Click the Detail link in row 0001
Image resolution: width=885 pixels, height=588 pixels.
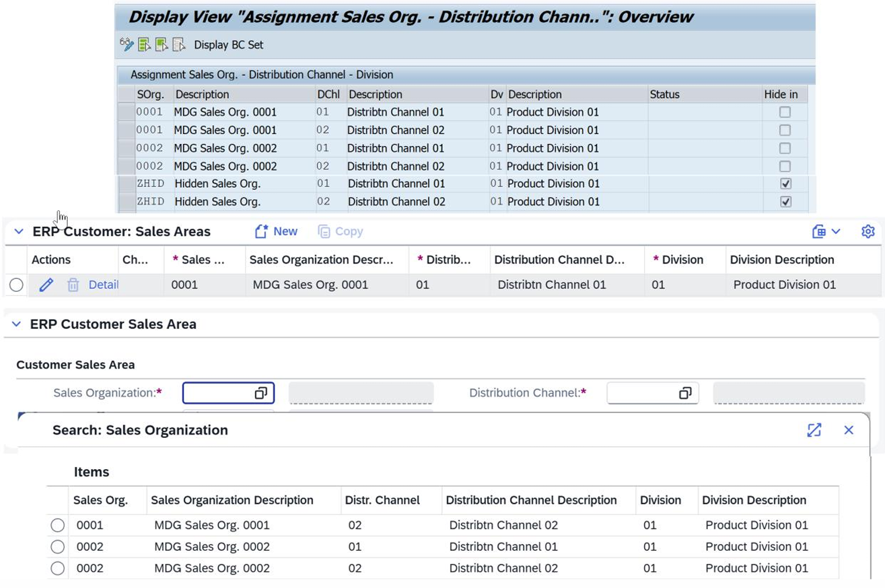[103, 284]
